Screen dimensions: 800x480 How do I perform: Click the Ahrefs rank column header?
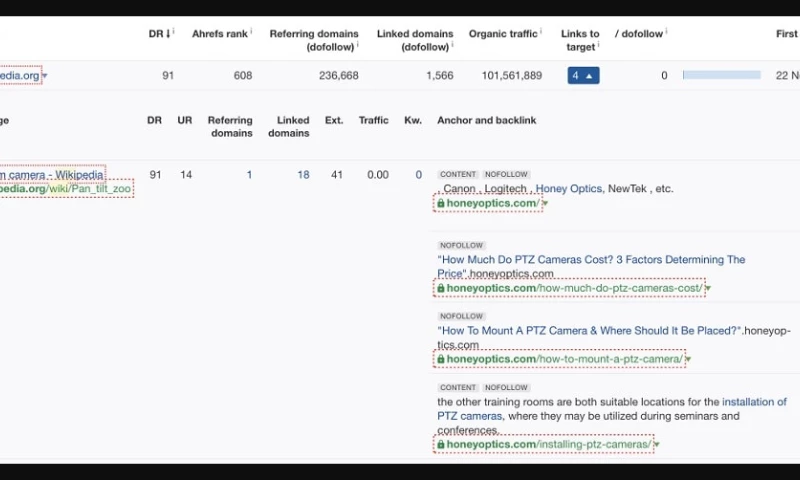220,34
